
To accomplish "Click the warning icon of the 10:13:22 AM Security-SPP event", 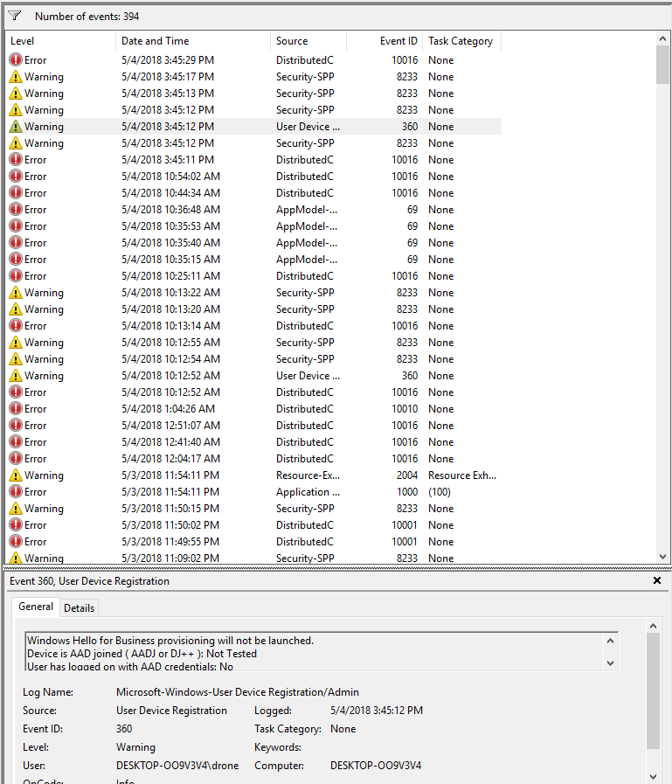I will tap(16, 293).
